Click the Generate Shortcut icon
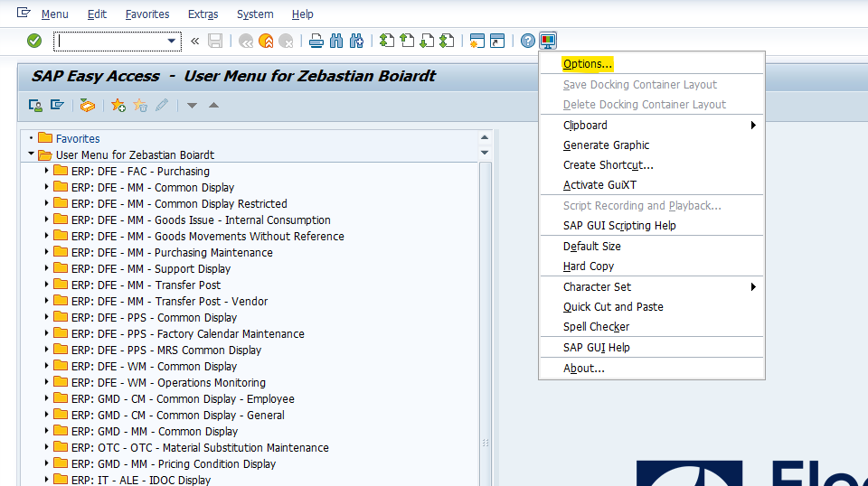 pos(497,41)
